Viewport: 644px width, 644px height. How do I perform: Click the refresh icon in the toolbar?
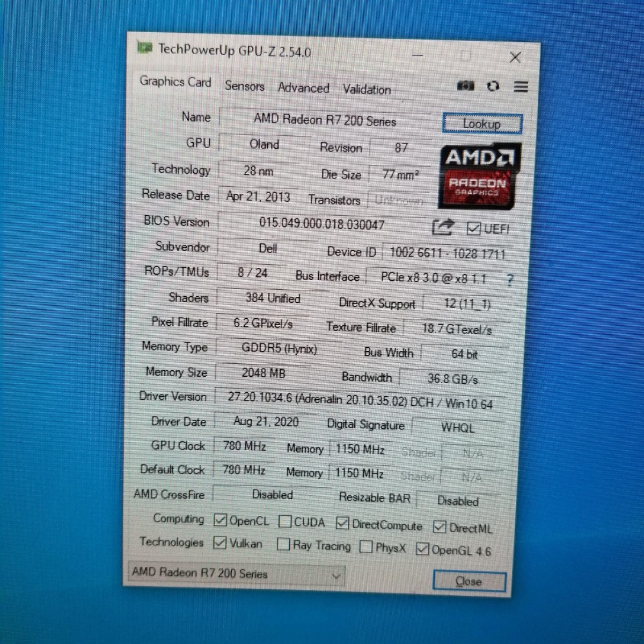(493, 86)
